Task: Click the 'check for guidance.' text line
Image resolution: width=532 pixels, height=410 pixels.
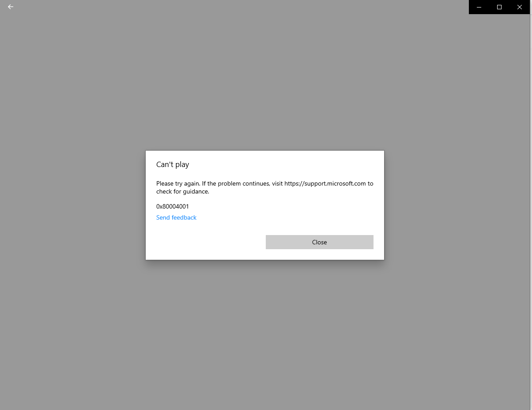Action: (x=183, y=192)
